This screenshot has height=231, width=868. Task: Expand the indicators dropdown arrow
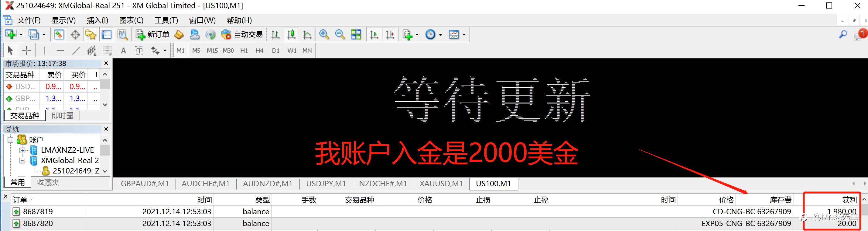tap(417, 35)
